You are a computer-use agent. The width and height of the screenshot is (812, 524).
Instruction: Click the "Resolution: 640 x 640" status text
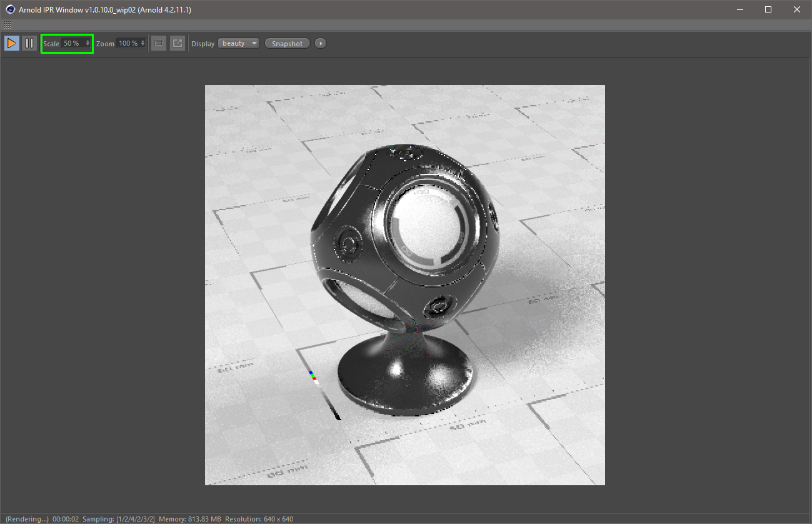click(x=259, y=519)
